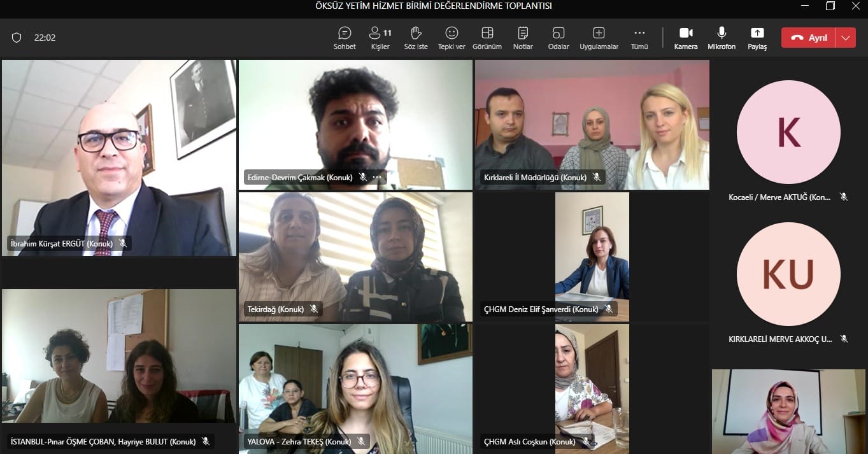
Task: Click muted mic icon on YALOVA - Zehra TEKEŞ
Action: pyautogui.click(x=361, y=441)
